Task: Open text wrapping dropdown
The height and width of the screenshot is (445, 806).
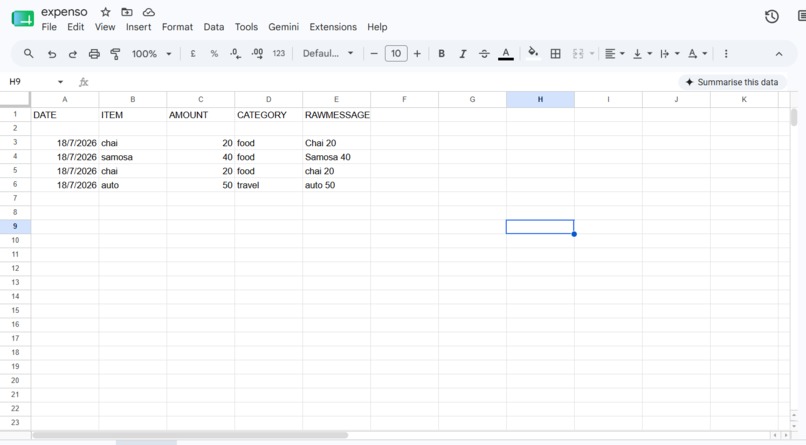Action: pos(669,53)
